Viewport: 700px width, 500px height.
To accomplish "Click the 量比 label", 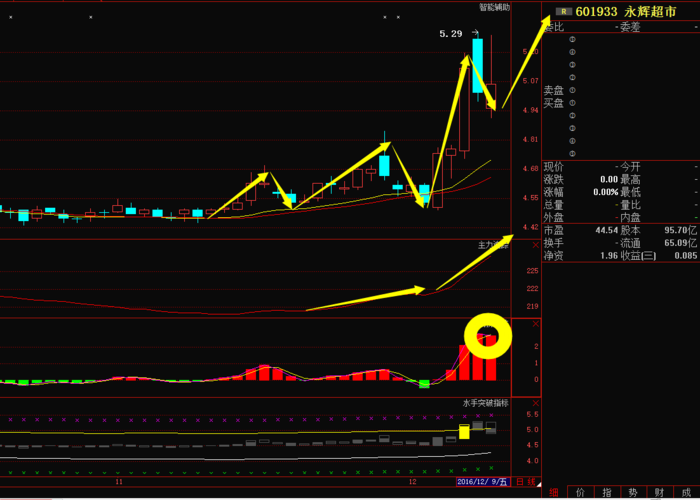I will pyautogui.click(x=629, y=205).
